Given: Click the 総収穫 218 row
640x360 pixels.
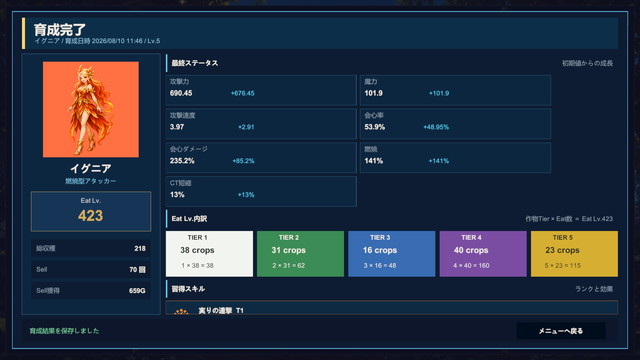Looking at the screenshot, I should click(91, 248).
